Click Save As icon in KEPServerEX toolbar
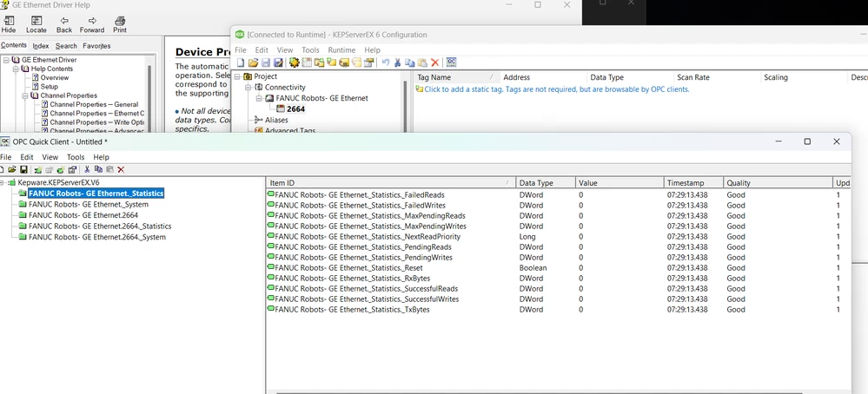The image size is (868, 394). 278,62
